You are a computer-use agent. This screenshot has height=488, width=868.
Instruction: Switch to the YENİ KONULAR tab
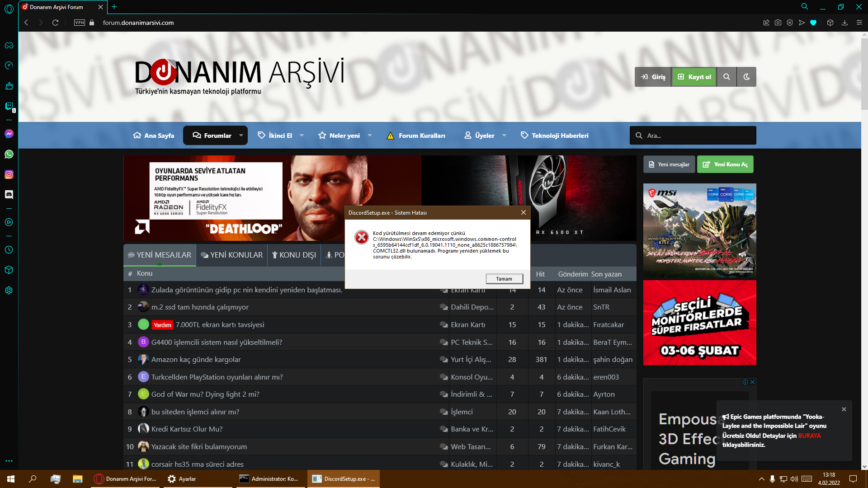[231, 255]
